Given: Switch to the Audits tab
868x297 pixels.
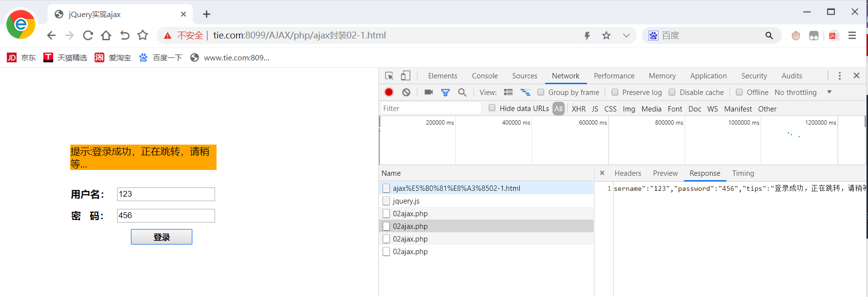Looking at the screenshot, I should tap(791, 75).
